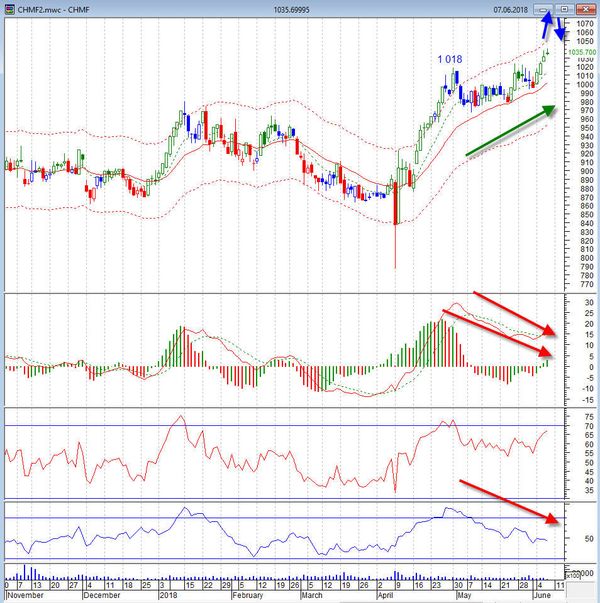Click the 'December' label on time axis
The width and height of the screenshot is (600, 603).
pos(102,595)
